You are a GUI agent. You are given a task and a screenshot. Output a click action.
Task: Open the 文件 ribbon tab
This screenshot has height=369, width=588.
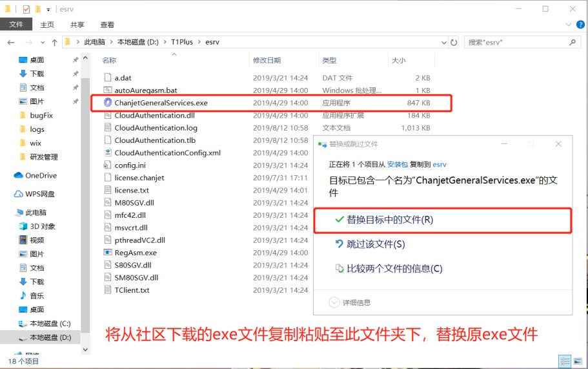(x=16, y=25)
